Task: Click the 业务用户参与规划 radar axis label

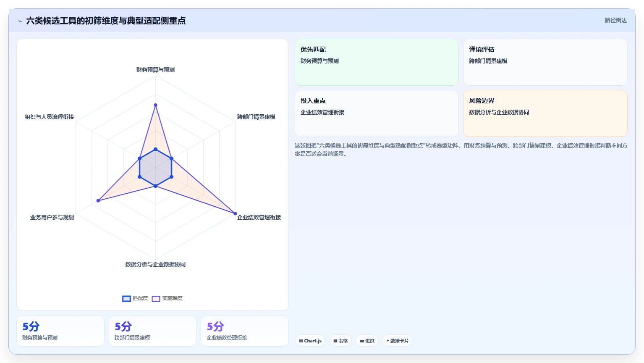Action: tap(52, 217)
